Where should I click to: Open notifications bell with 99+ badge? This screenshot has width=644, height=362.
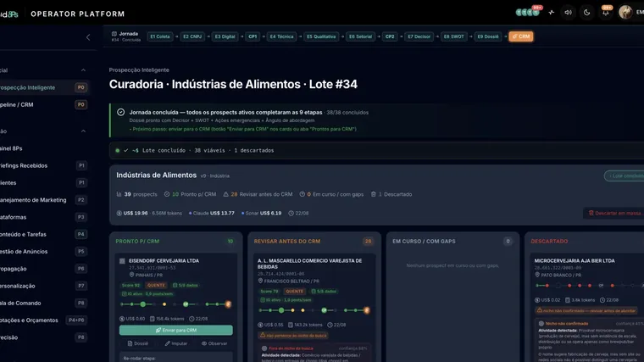click(605, 13)
